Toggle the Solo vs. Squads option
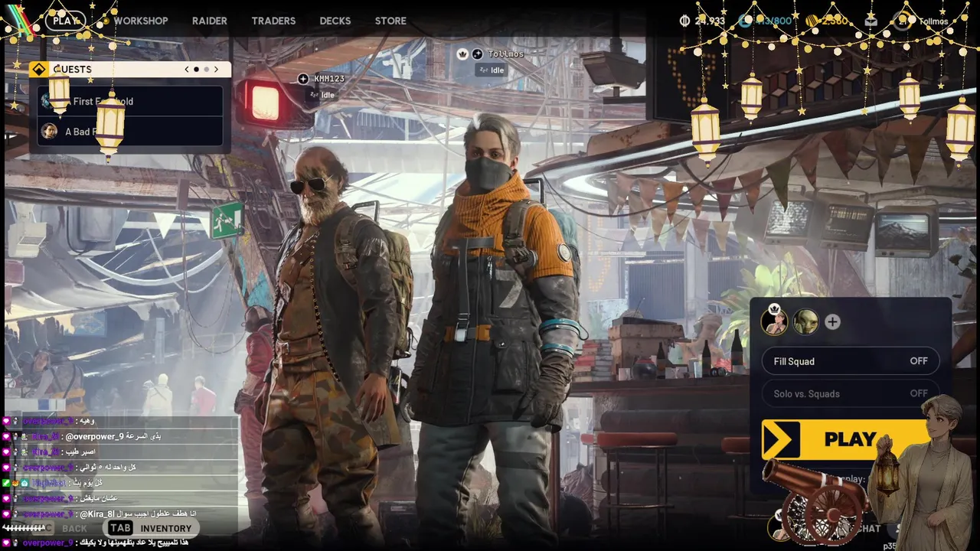The image size is (980, 551). tap(850, 393)
